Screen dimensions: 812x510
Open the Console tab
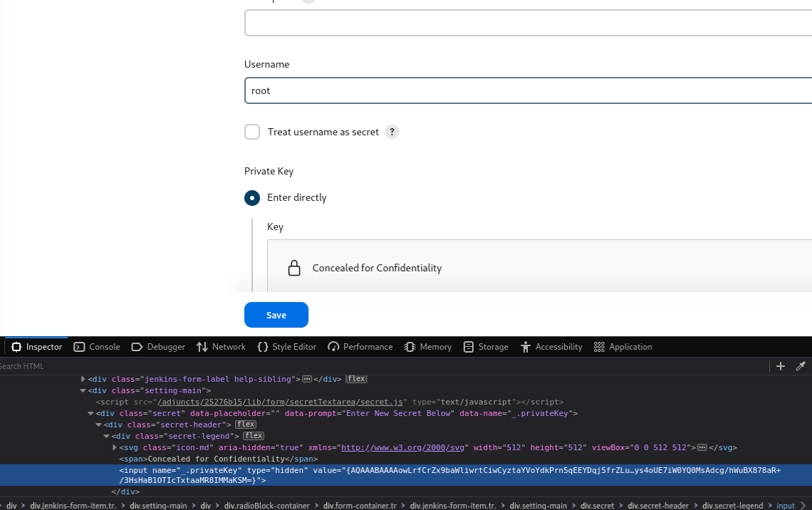point(97,347)
